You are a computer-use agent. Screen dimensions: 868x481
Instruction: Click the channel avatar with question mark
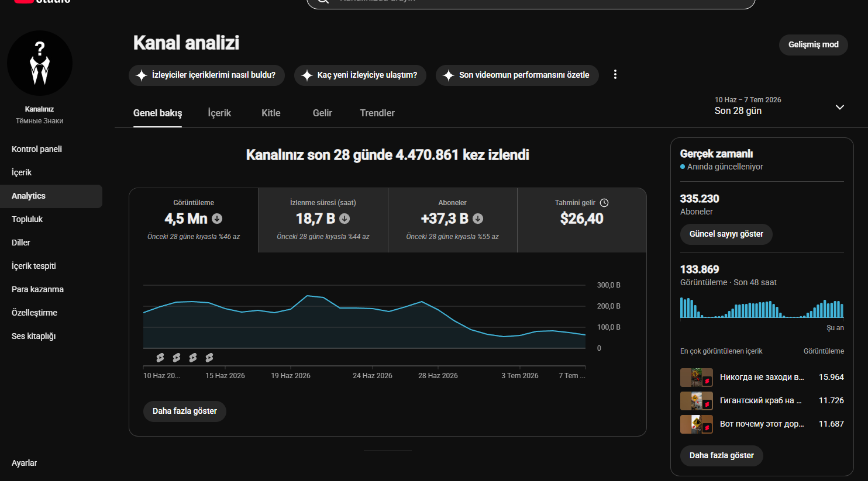40,63
